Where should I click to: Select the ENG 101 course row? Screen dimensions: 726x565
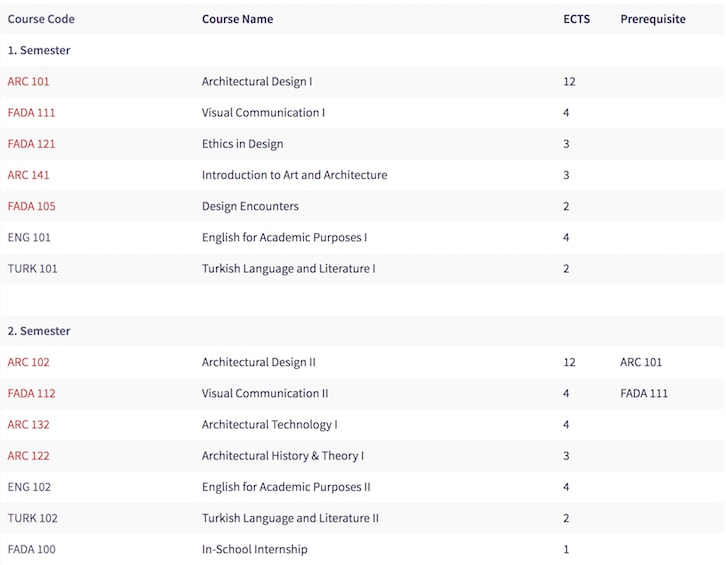tap(363, 238)
